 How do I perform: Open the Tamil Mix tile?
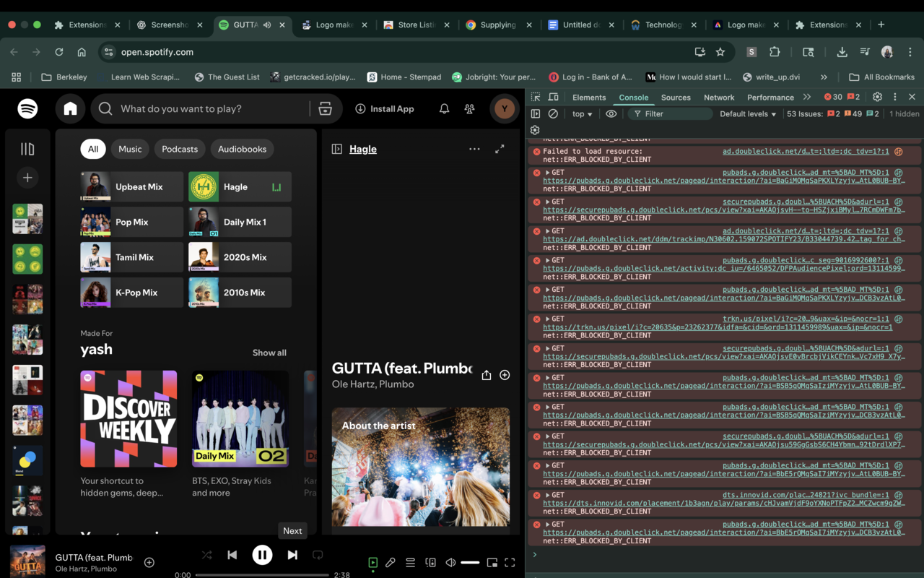tap(132, 257)
